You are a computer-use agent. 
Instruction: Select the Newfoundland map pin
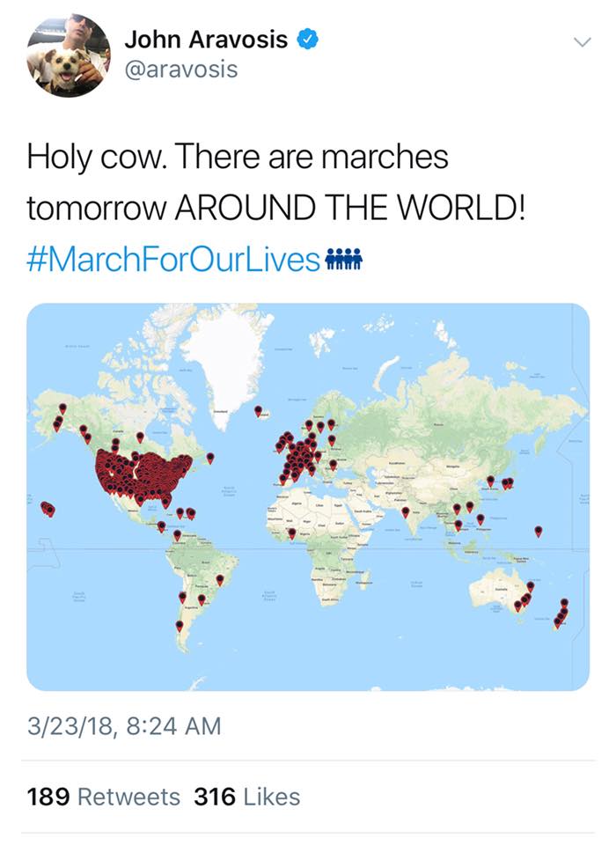[x=210, y=457]
